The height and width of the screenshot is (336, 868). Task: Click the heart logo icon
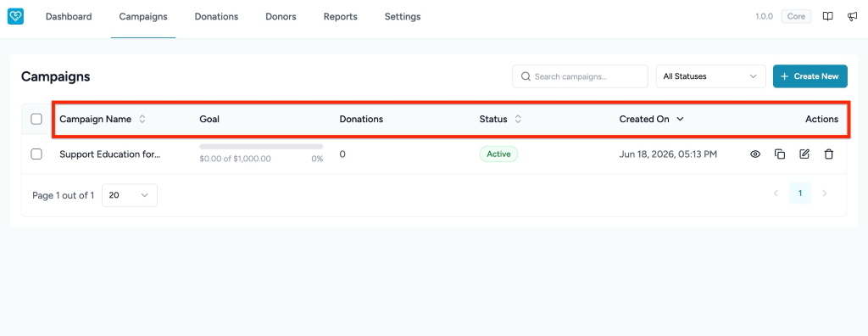tap(15, 17)
